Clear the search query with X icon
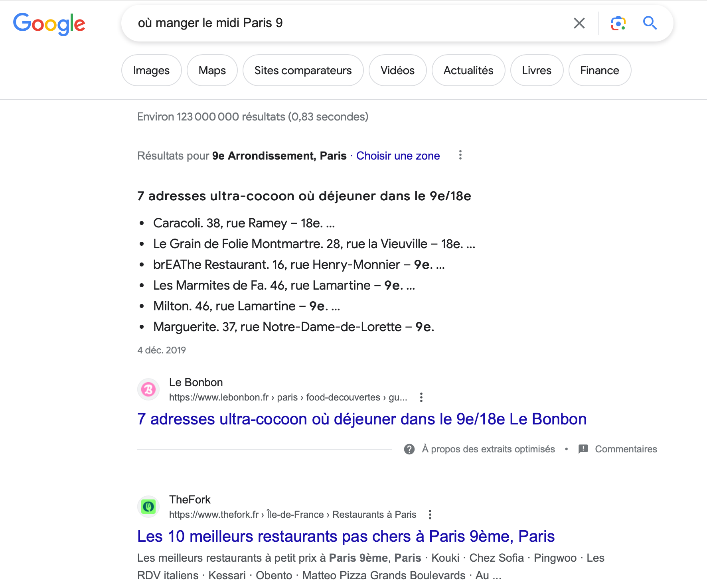 coord(579,23)
